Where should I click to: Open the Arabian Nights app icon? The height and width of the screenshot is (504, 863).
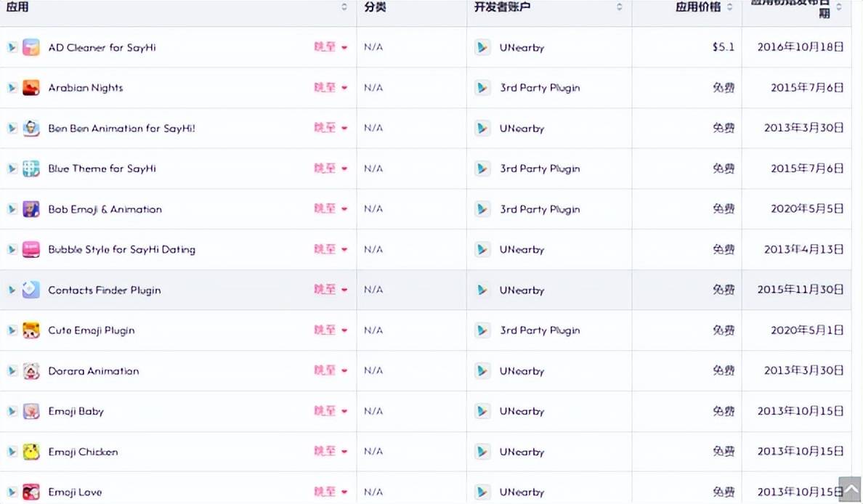[x=31, y=87]
